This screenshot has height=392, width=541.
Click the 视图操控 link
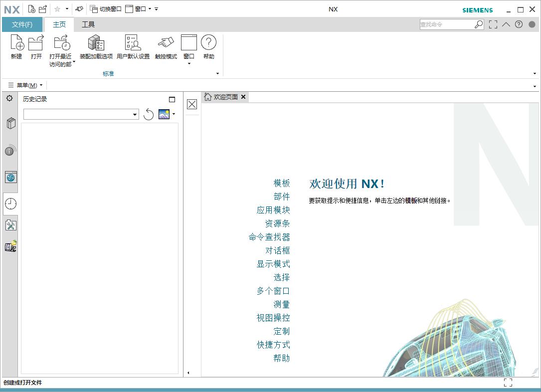point(273,318)
